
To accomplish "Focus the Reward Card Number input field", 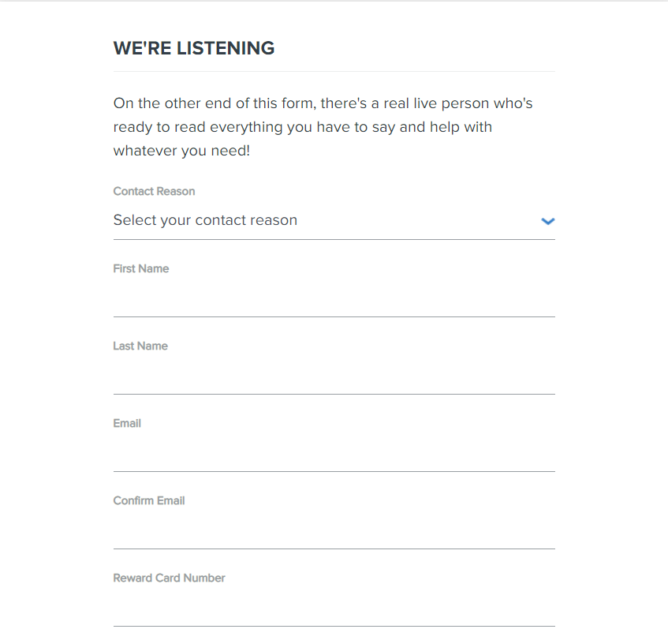I will coord(334,608).
